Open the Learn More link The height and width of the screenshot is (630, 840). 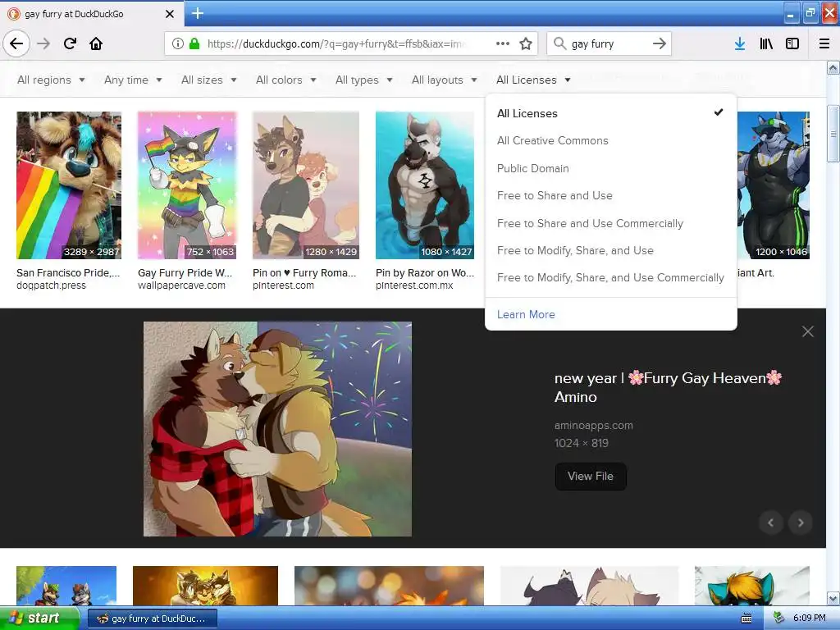526,314
